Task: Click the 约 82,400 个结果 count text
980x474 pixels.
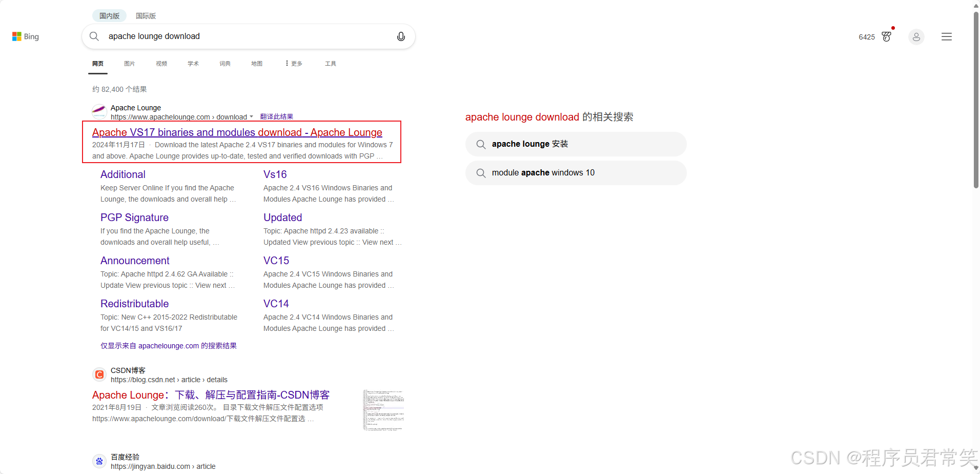Action: tap(119, 89)
